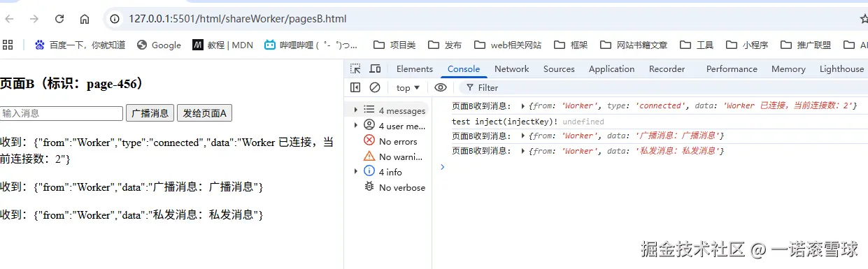
Task: Open the 教程 | MDN bookmark
Action: click(222, 45)
